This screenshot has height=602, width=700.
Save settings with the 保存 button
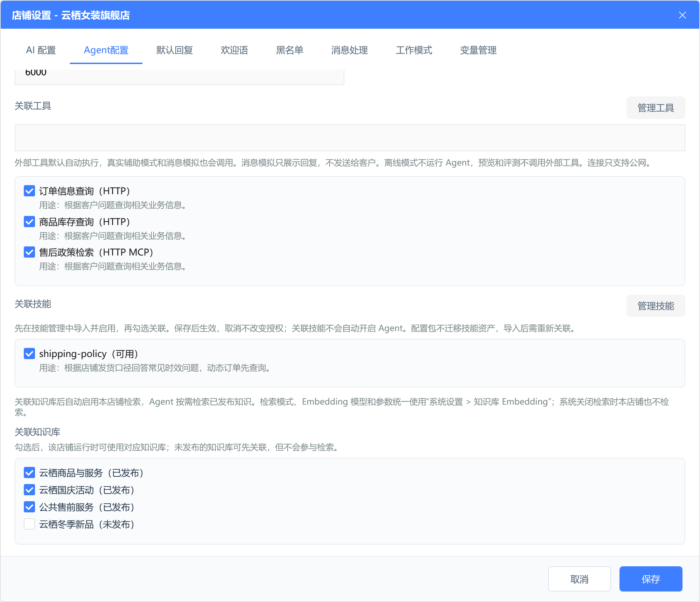pyautogui.click(x=651, y=579)
